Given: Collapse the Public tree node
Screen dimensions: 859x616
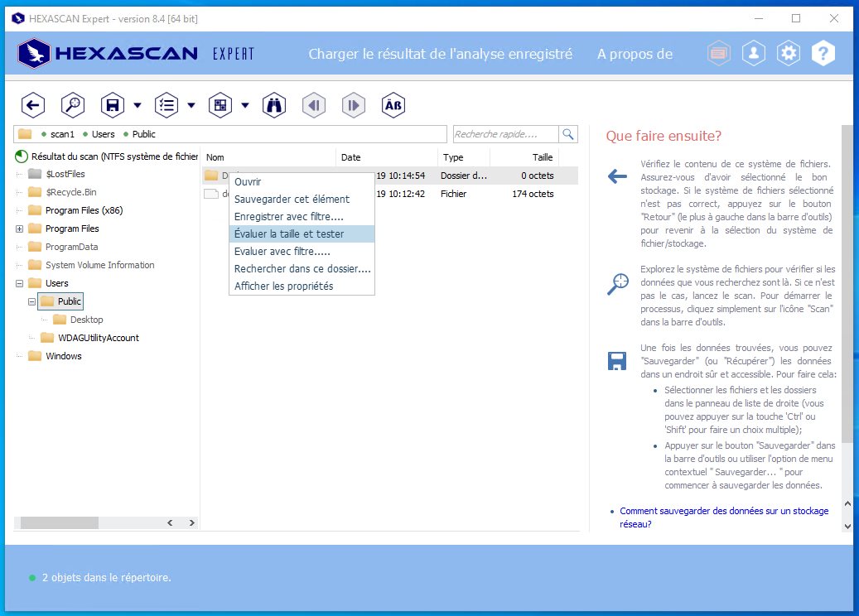Looking at the screenshot, I should point(31,301).
